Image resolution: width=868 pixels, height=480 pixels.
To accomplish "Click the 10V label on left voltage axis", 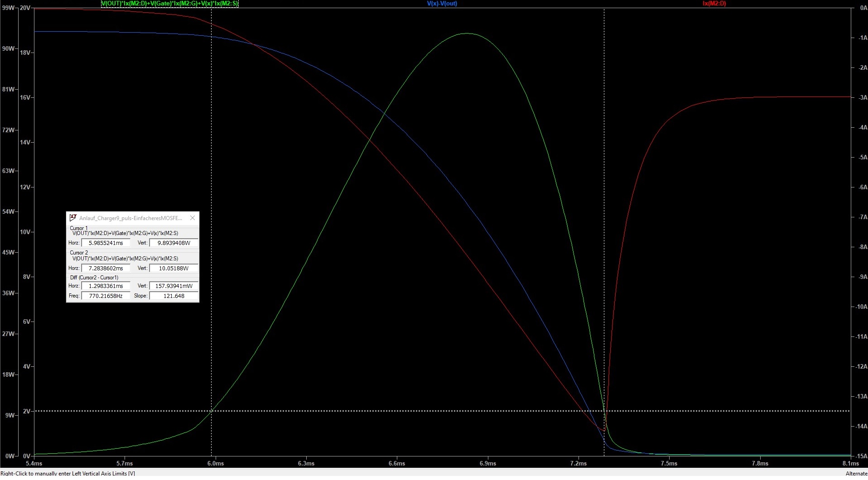I will coord(25,232).
